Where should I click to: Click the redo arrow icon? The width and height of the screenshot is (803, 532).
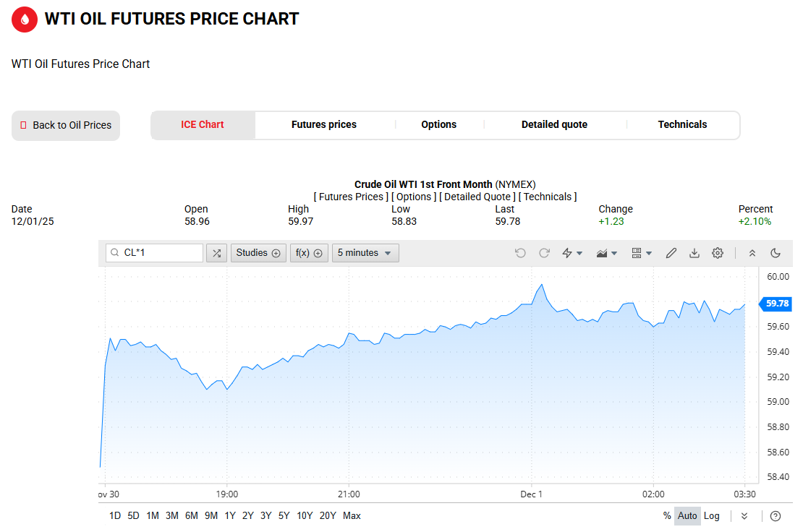click(x=544, y=253)
